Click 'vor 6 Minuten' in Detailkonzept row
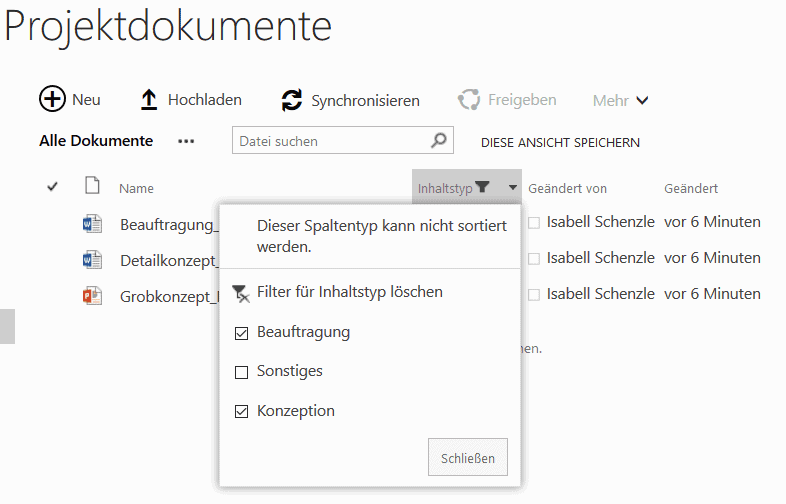This screenshot has width=786, height=504. (712, 258)
